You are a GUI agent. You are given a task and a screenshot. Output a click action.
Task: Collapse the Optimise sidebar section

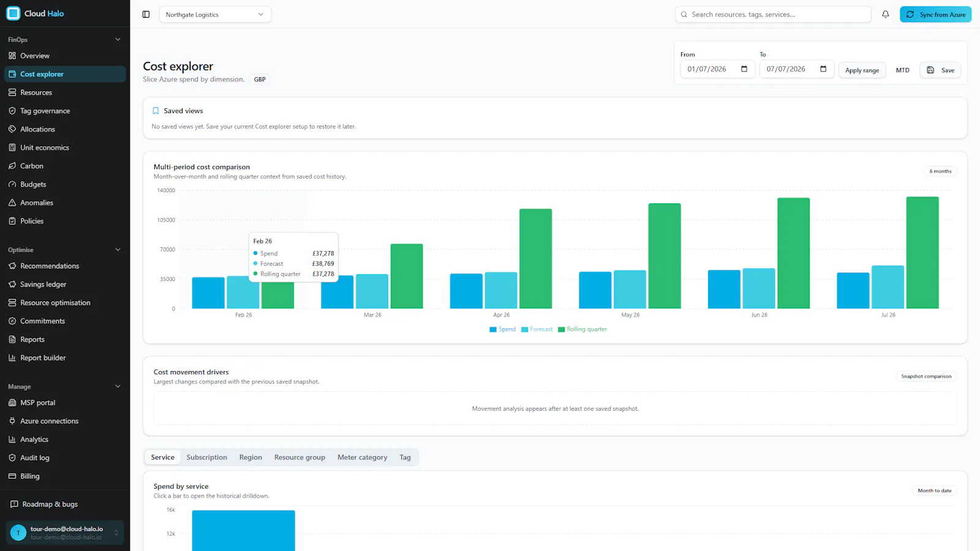point(118,250)
